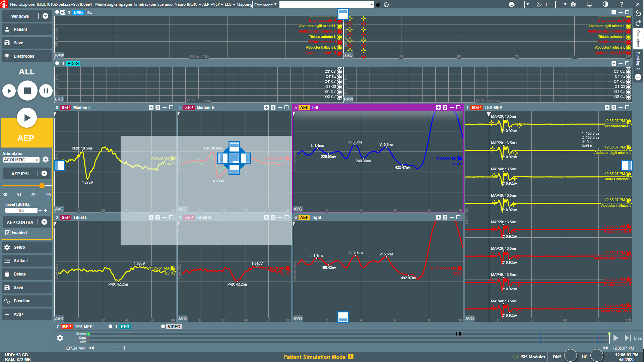
Task: Open timeline settings gear
Action: tap(60, 338)
